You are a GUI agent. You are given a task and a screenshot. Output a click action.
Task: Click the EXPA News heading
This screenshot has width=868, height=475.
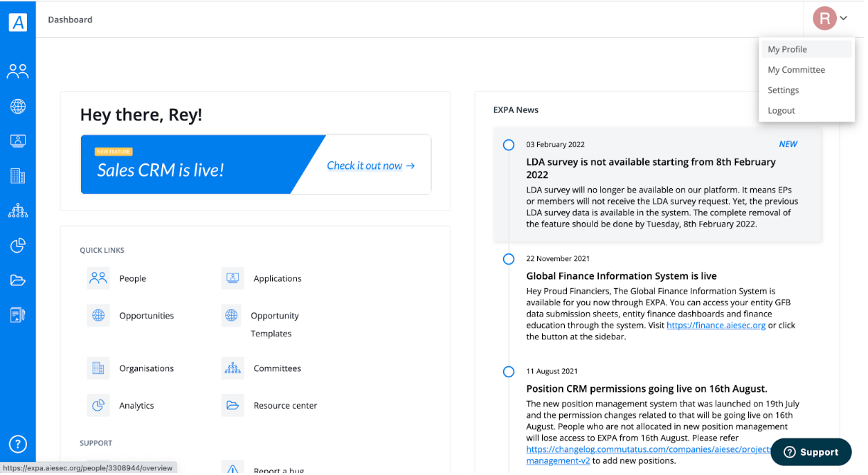(516, 109)
